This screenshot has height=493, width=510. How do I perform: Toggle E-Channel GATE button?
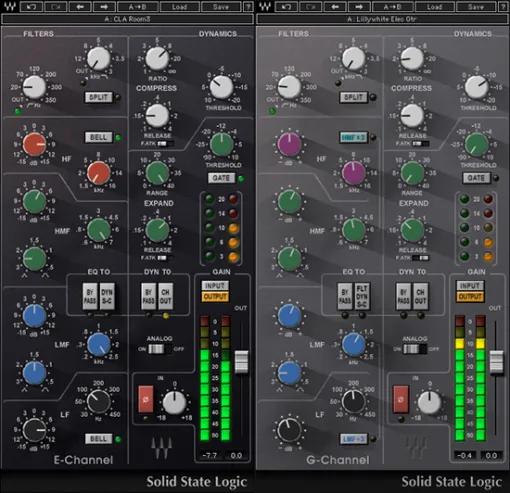click(x=221, y=178)
